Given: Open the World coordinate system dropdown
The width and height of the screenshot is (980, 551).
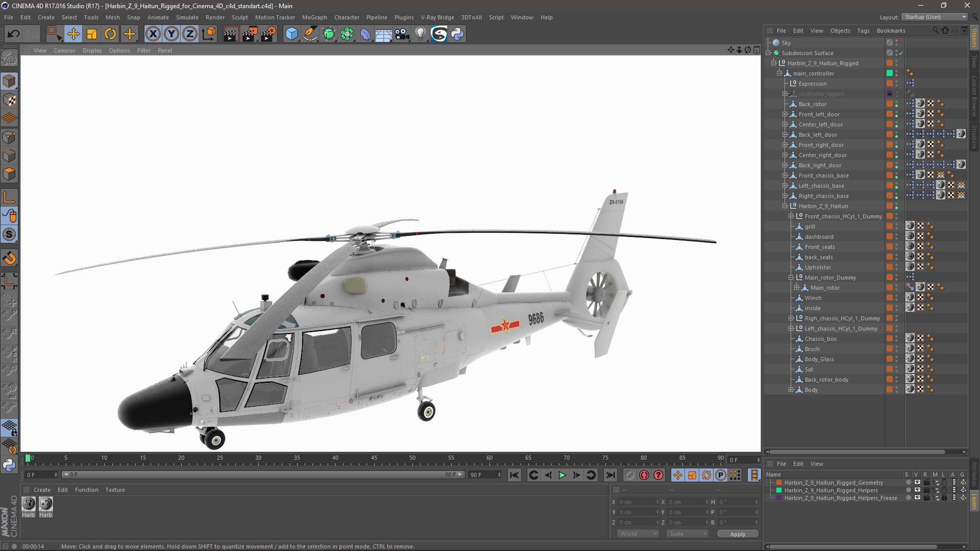Looking at the screenshot, I should click(x=638, y=534).
